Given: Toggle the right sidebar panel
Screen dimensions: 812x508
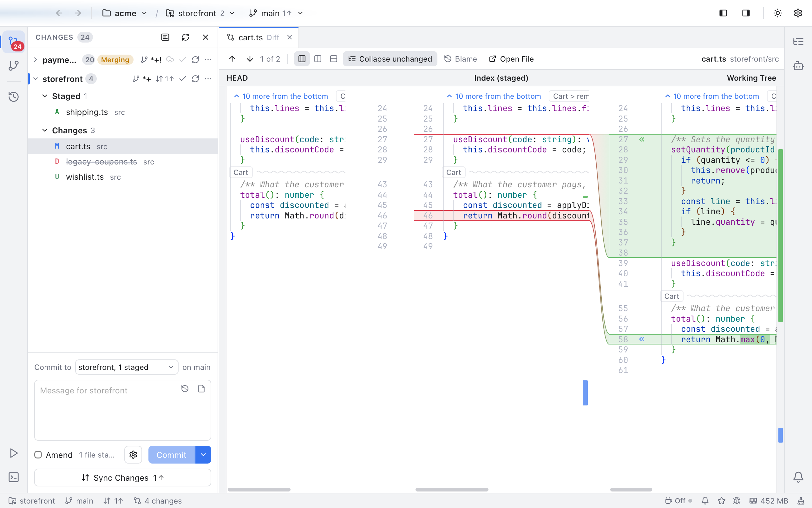Looking at the screenshot, I should coord(746,13).
